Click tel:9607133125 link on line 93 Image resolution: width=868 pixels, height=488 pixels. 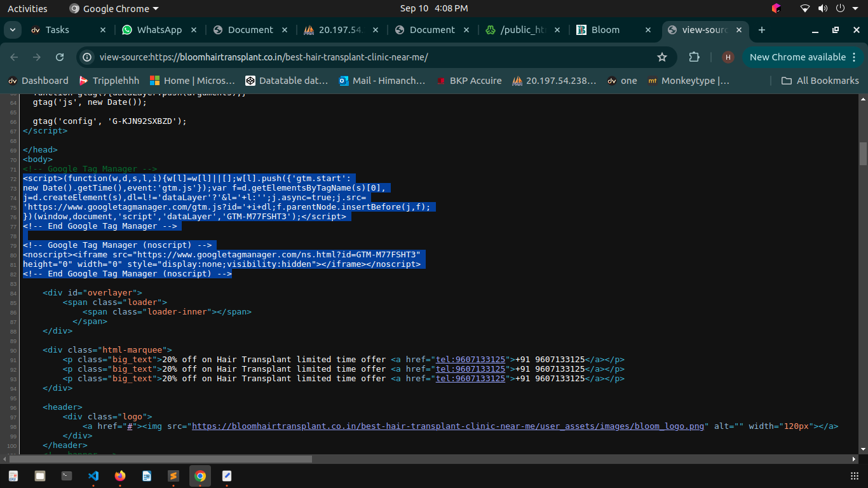[470, 379]
